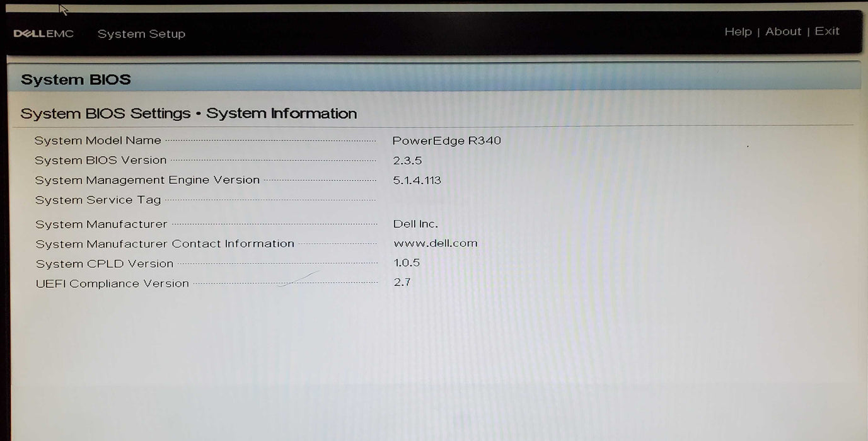Click Exit to leave System Setup
This screenshot has height=441, width=868.
tap(827, 31)
